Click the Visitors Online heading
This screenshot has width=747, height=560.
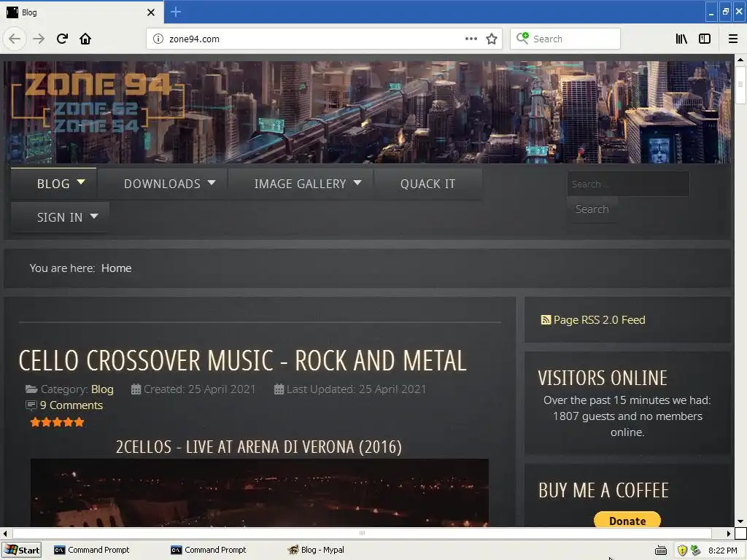603,378
